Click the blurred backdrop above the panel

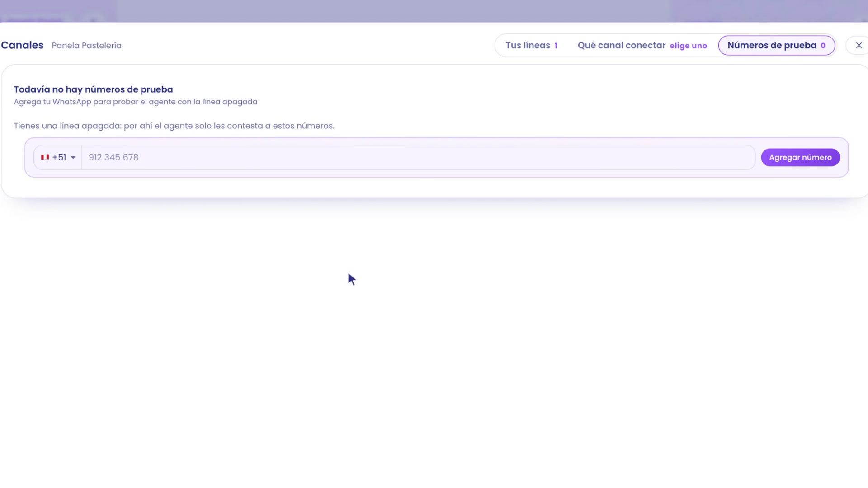pos(434,10)
